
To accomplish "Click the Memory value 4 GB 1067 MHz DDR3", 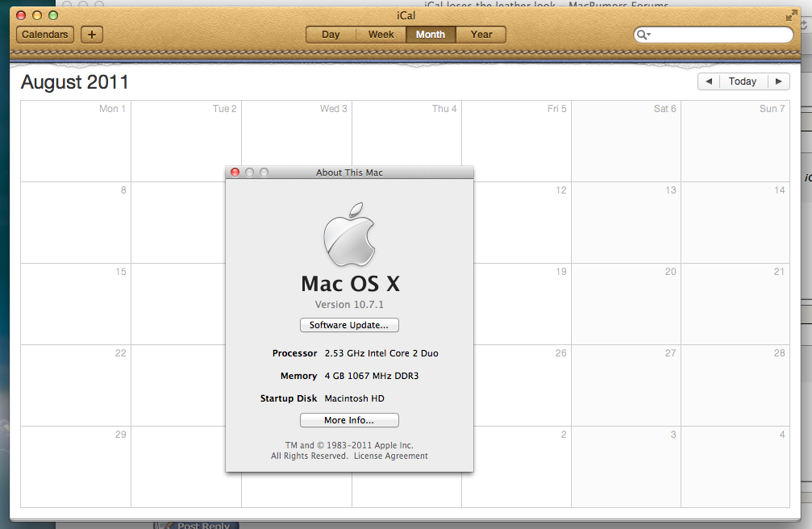I will (371, 376).
